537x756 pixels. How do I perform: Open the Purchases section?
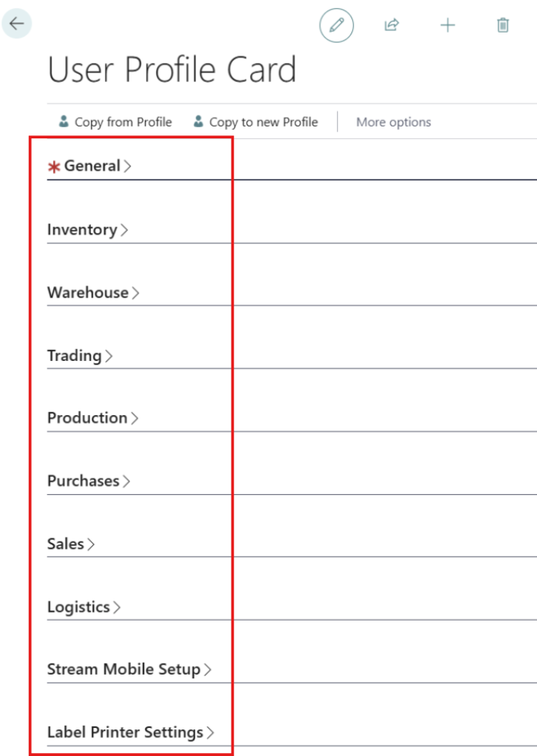(x=84, y=481)
